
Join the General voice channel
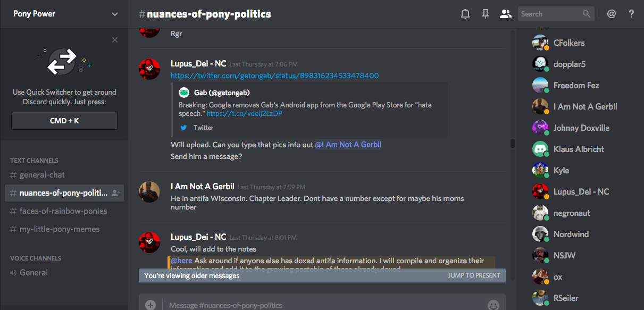(x=34, y=273)
